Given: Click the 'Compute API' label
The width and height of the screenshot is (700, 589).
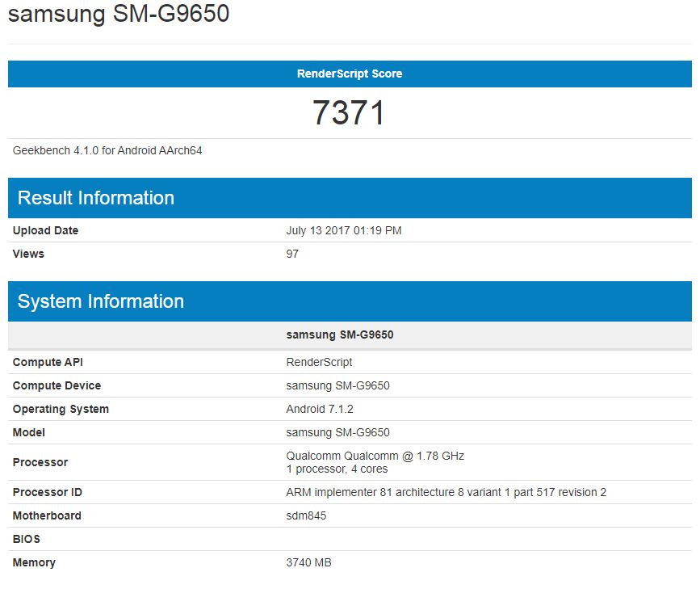Looking at the screenshot, I should 48,362.
